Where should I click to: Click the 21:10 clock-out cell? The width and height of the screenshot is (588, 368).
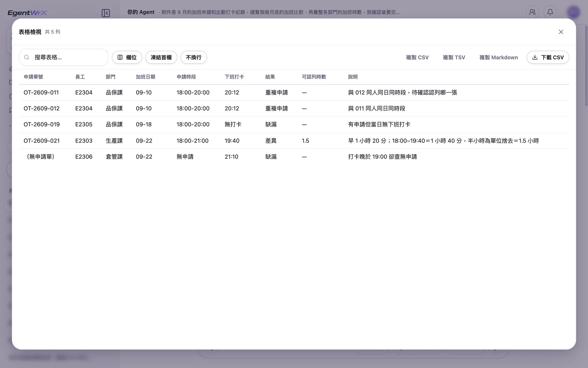[232, 157]
